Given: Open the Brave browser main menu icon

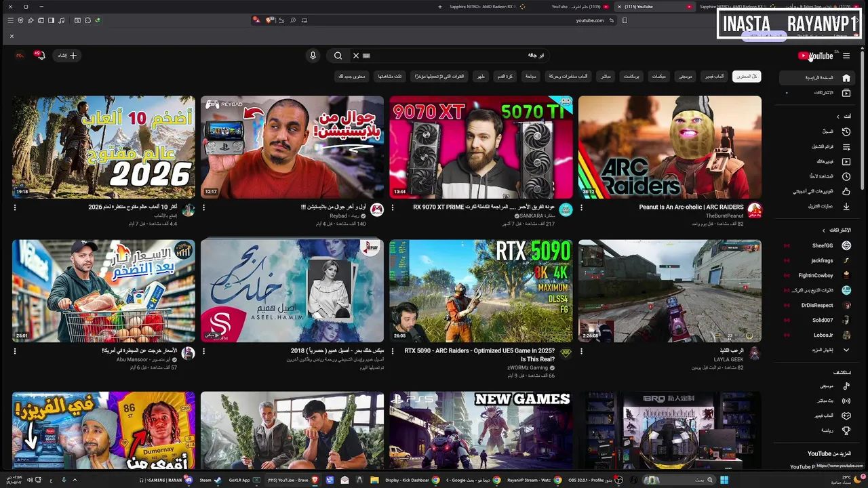Looking at the screenshot, I should coord(11,20).
